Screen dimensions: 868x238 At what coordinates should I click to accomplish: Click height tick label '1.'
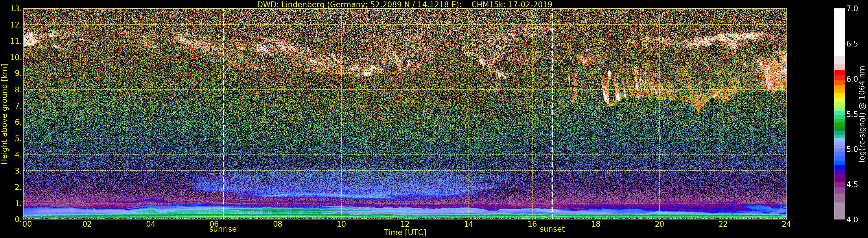click(x=18, y=203)
